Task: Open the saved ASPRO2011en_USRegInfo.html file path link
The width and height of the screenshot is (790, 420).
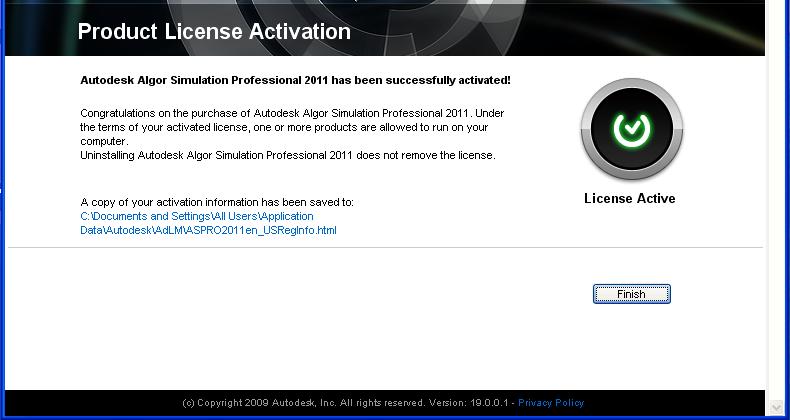Action: click(208, 223)
